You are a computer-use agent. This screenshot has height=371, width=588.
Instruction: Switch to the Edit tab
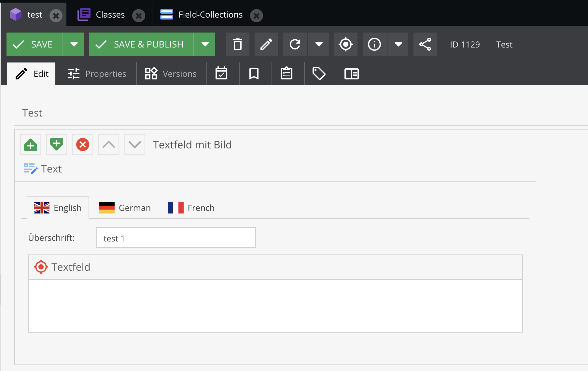tap(32, 74)
